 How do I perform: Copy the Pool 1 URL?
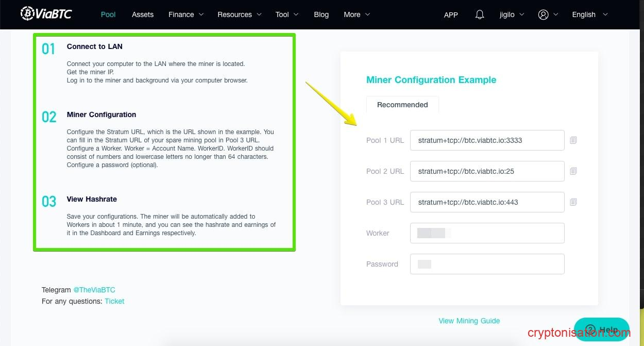[573, 140]
